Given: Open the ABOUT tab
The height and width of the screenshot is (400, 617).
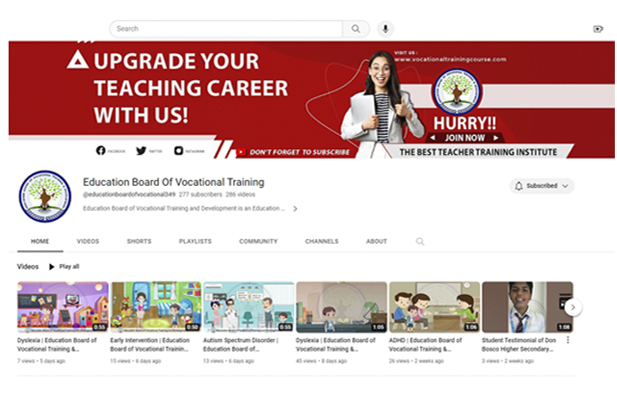Looking at the screenshot, I should (x=376, y=241).
